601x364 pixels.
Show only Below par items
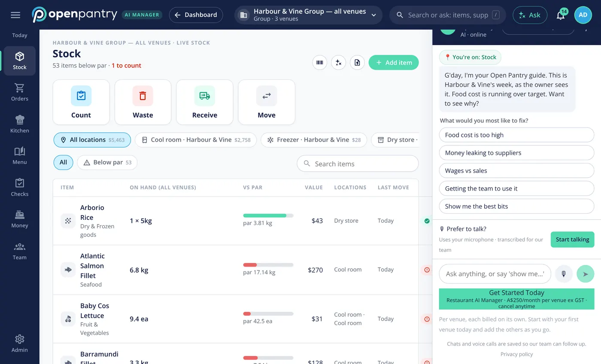point(107,163)
